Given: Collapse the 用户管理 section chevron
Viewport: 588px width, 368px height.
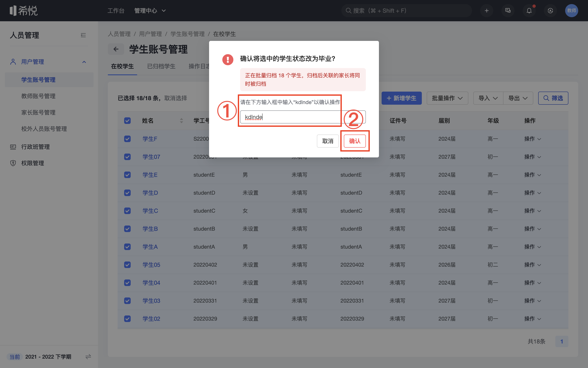Looking at the screenshot, I should [84, 62].
